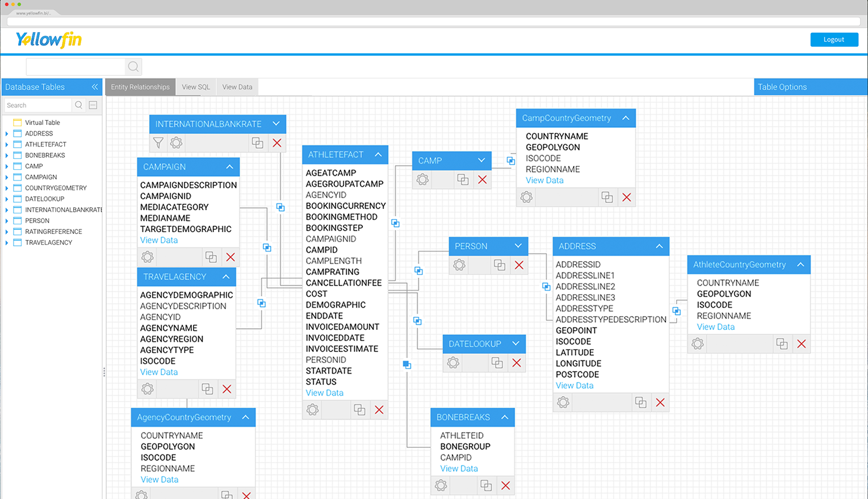Switch to the View SQL tab
868x499 pixels.
195,86
